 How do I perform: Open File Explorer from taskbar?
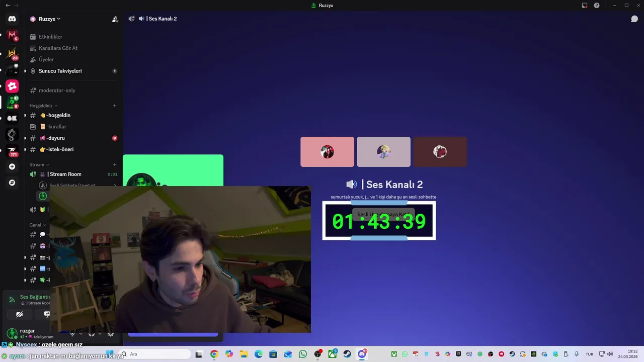click(244, 354)
